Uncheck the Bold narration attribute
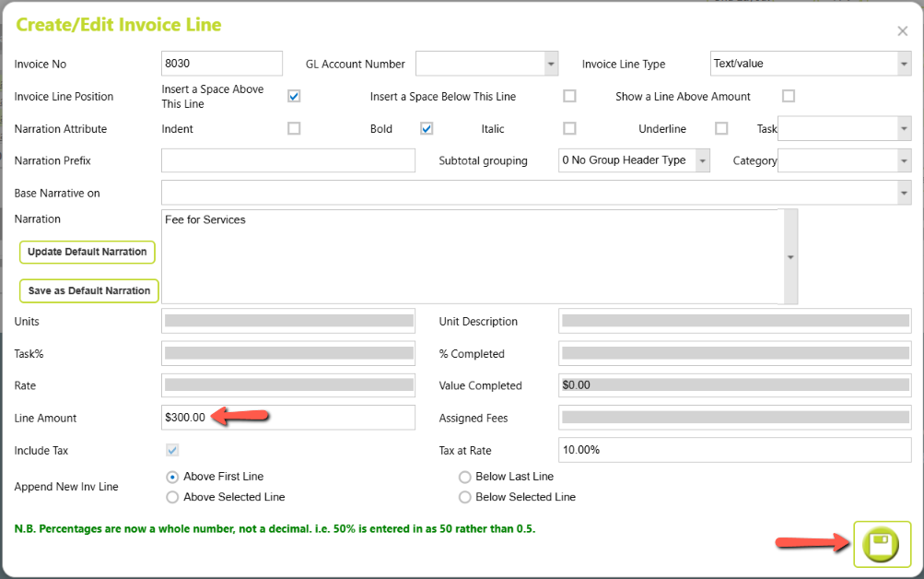Viewport: 924px width, 579px height. point(427,128)
